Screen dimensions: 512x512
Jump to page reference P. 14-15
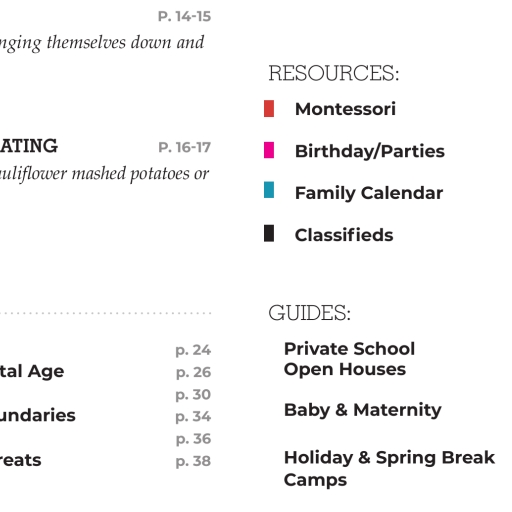click(184, 16)
